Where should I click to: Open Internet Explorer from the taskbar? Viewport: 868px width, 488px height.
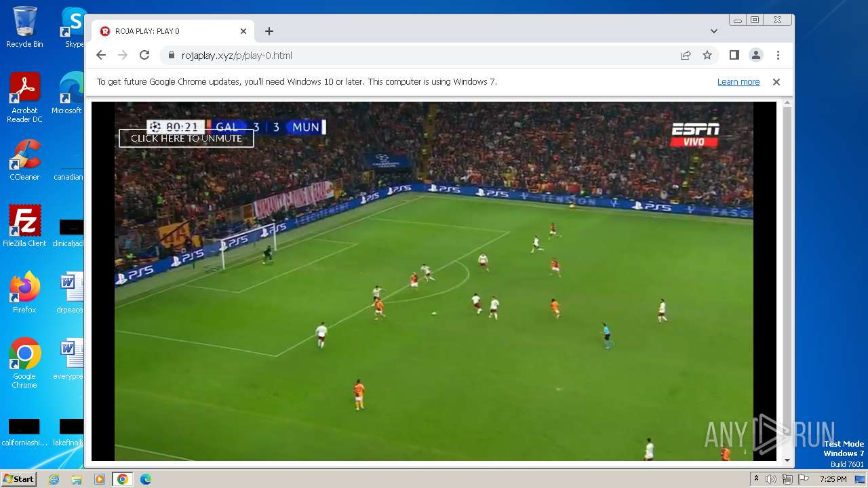[x=54, y=479]
